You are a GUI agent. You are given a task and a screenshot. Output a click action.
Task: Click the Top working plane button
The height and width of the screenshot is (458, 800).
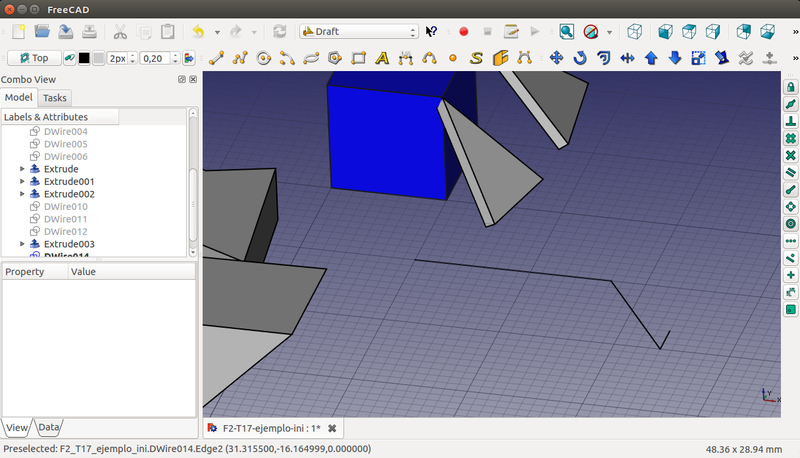click(x=33, y=58)
